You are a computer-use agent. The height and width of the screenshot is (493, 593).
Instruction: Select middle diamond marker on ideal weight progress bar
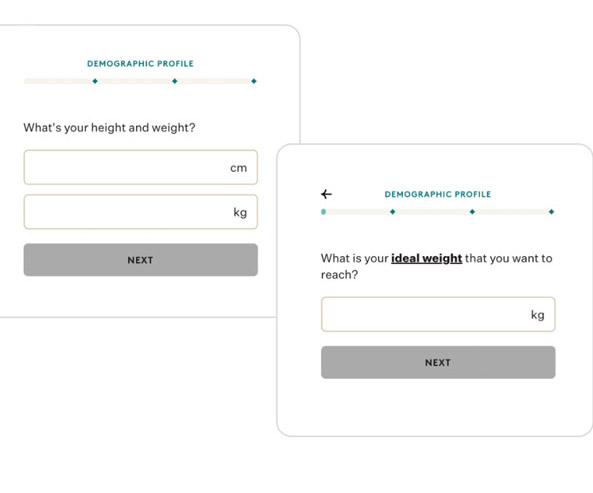(472, 212)
